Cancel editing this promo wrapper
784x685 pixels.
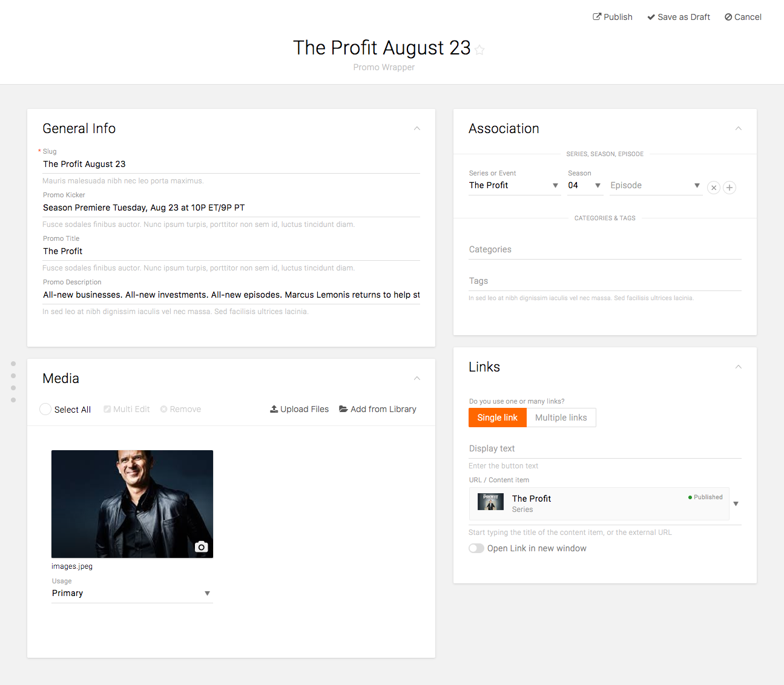click(743, 17)
